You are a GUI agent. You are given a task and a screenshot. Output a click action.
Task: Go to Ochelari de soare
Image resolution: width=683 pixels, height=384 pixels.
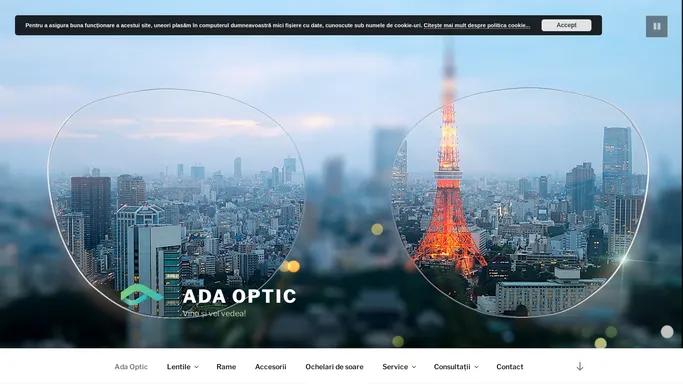coord(334,367)
